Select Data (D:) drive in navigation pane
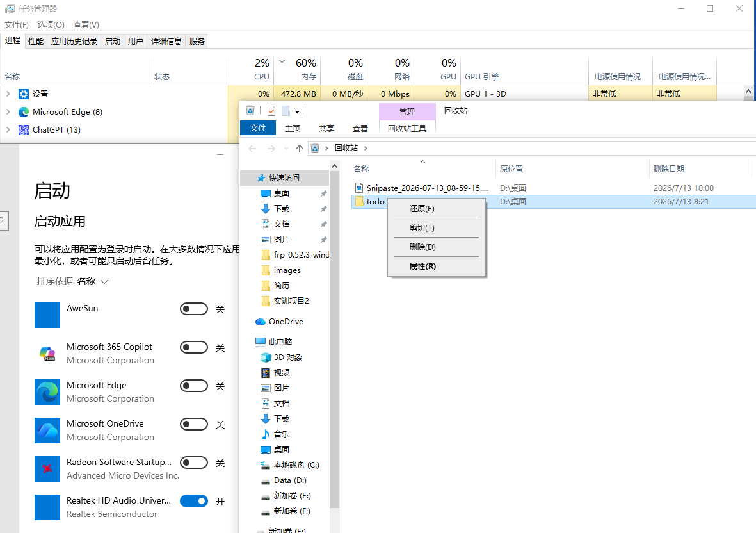This screenshot has height=533, width=756. [284, 480]
